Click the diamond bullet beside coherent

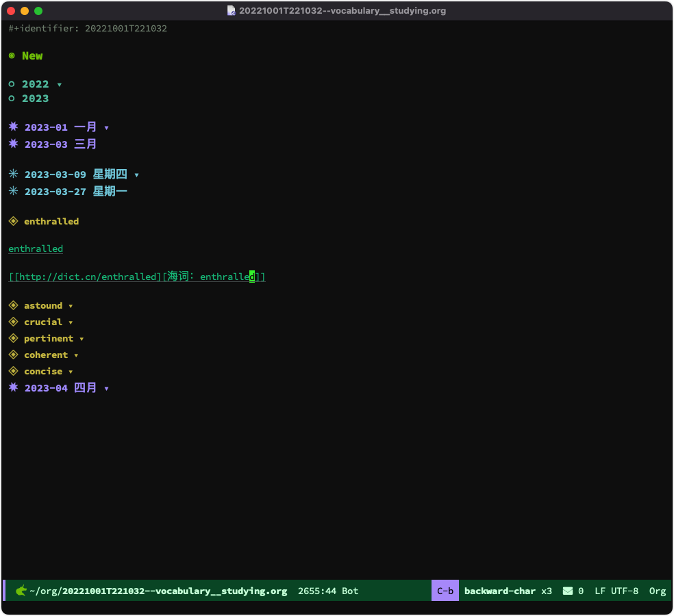[13, 355]
